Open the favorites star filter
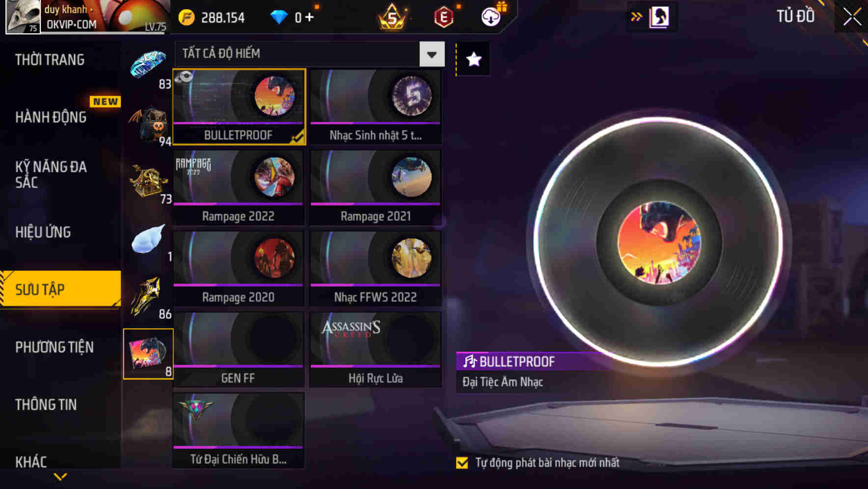Screen dimensions: 868x489 point(473,59)
